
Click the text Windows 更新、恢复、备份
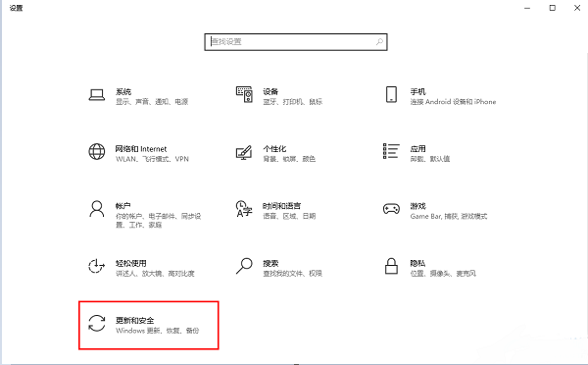pyautogui.click(x=157, y=331)
